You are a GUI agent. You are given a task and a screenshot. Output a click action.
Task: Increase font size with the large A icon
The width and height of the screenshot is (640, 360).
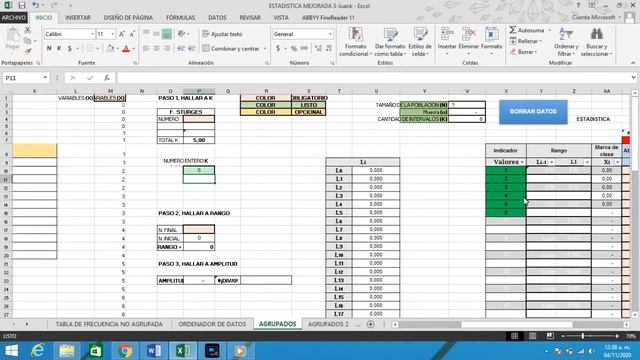(122, 34)
